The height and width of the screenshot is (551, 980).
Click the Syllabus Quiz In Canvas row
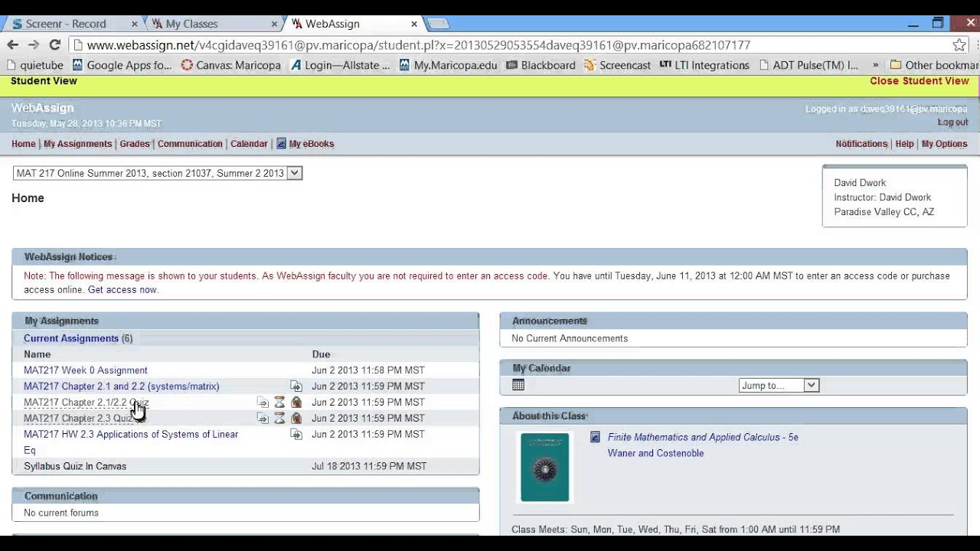pyautogui.click(x=246, y=466)
